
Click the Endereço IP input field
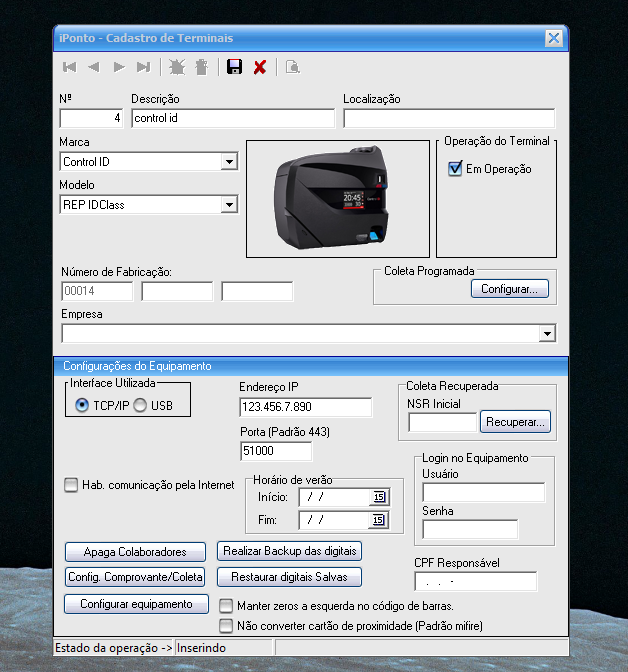pos(305,407)
